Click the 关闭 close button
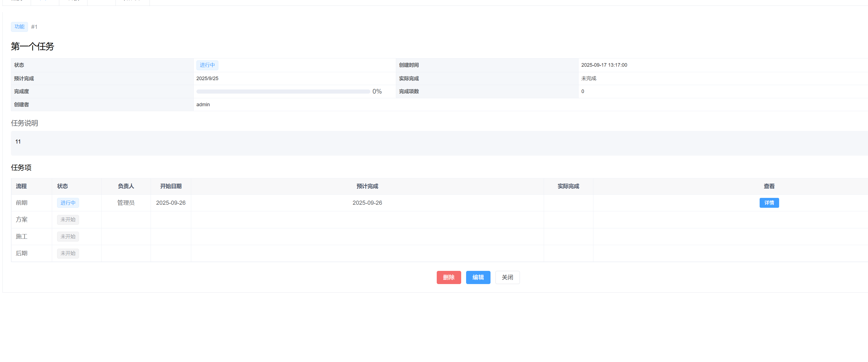Screen dimensions: 868x362 point(507,277)
